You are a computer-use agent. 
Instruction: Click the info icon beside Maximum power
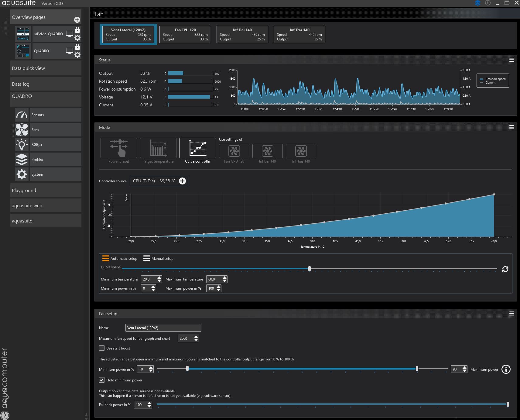[506, 370]
